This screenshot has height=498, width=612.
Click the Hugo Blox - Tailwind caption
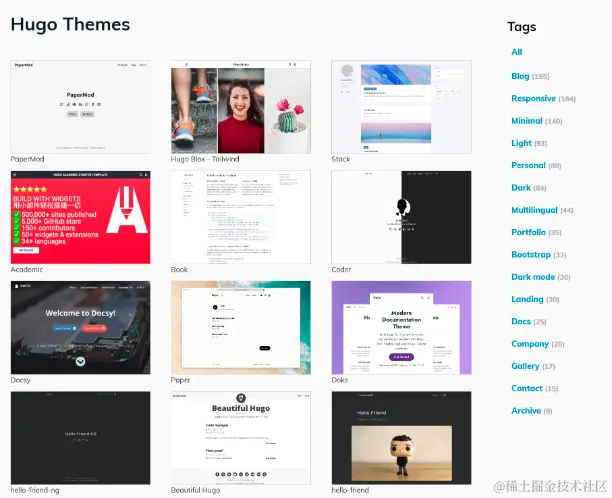[x=205, y=159]
